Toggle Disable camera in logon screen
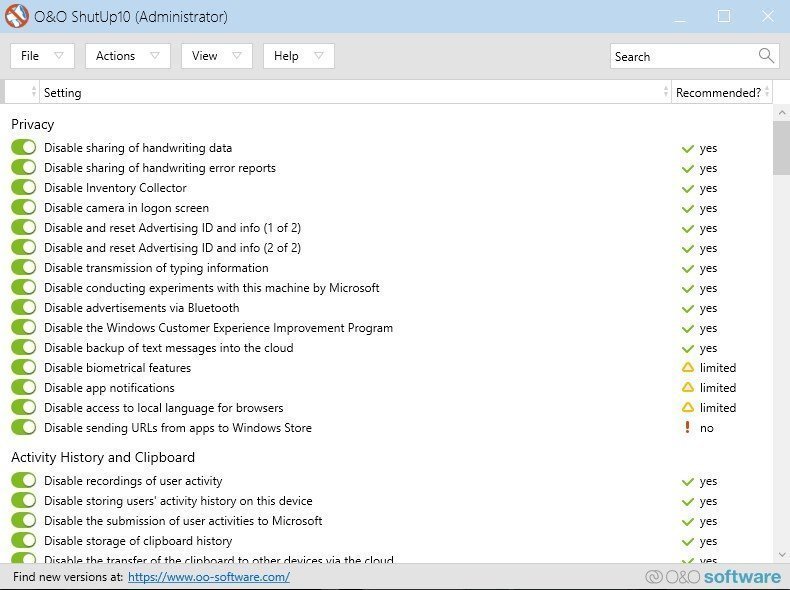Image resolution: width=790 pixels, height=590 pixels. tap(24, 208)
